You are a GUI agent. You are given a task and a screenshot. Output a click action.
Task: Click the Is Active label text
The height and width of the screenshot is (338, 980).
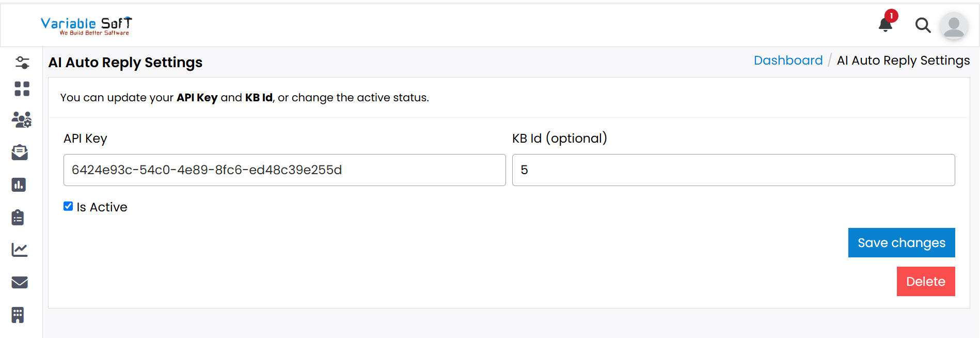click(102, 207)
